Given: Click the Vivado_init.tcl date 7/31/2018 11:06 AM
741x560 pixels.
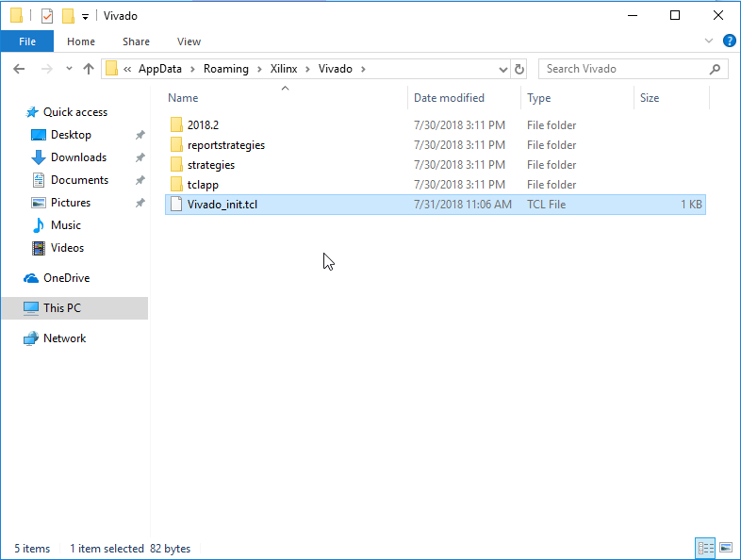Looking at the screenshot, I should [x=463, y=205].
